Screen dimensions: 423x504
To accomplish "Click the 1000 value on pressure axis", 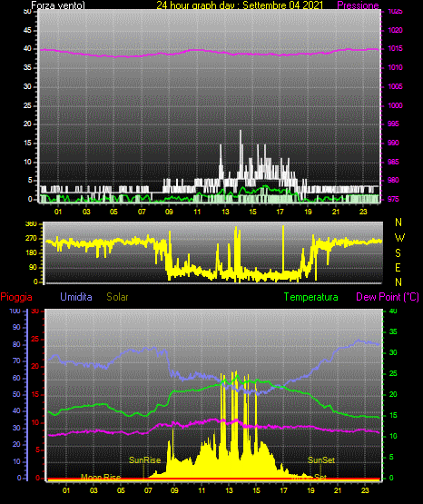I will click(x=395, y=105).
